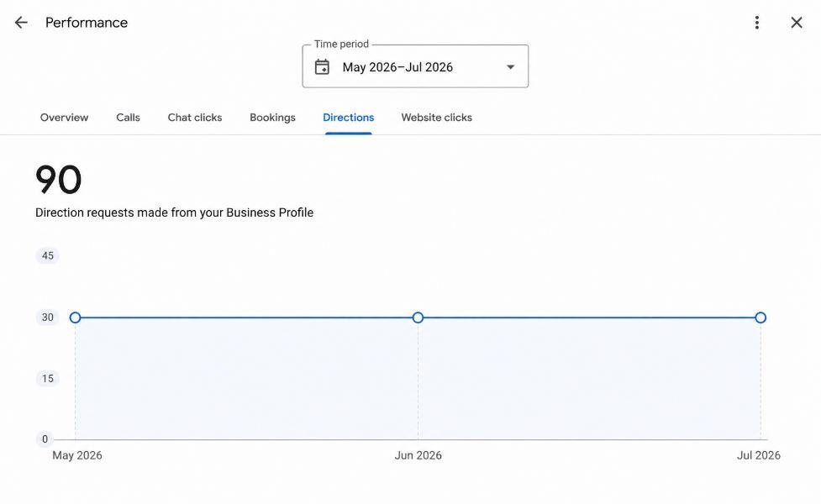Click the Direction requests description text
The height and width of the screenshot is (504, 821).
point(174,213)
